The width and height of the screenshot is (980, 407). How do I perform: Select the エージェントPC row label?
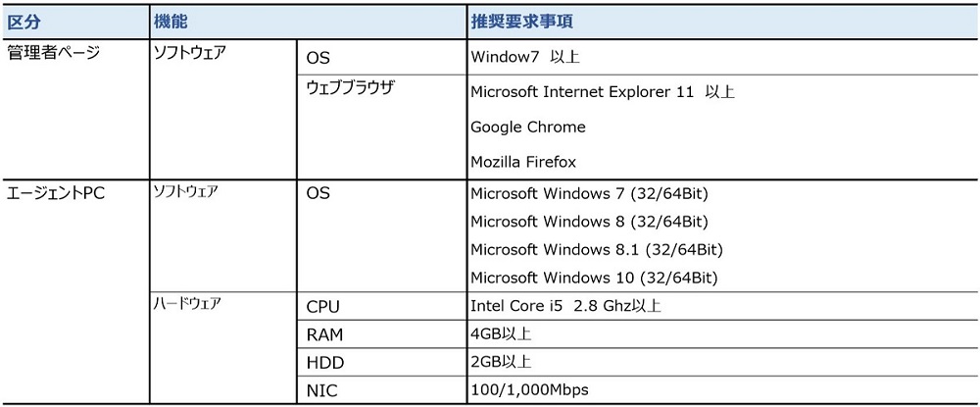[56, 193]
